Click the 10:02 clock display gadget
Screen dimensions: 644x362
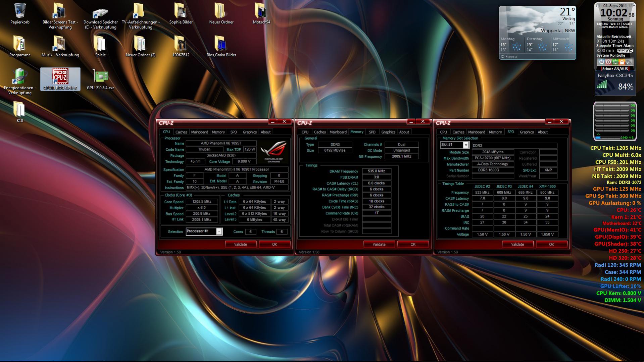[614, 13]
